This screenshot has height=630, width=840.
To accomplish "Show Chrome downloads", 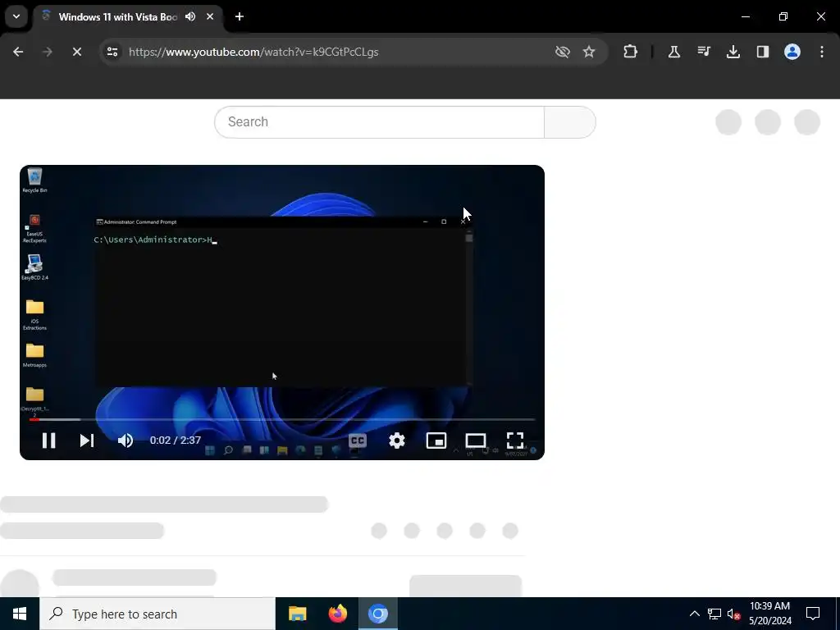I will tap(733, 52).
